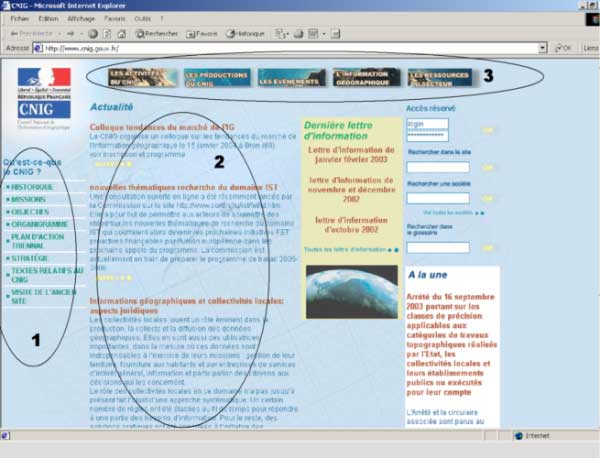Click the Rechercher dans le glossaire field

tap(438, 248)
